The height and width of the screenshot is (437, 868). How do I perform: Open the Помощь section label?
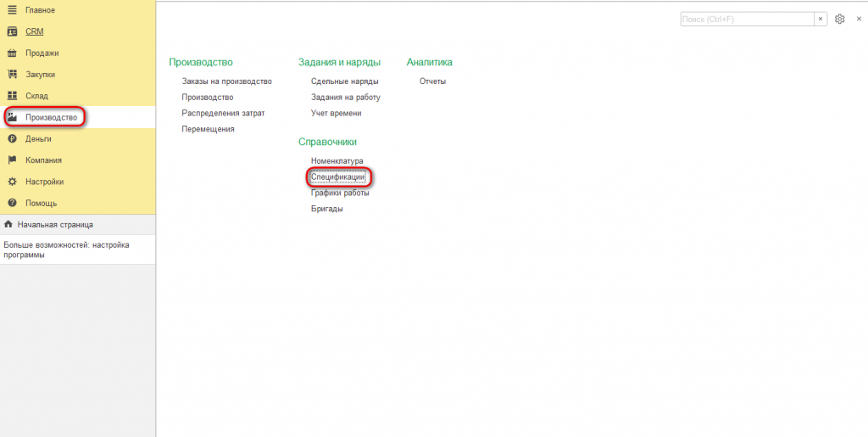tap(41, 204)
